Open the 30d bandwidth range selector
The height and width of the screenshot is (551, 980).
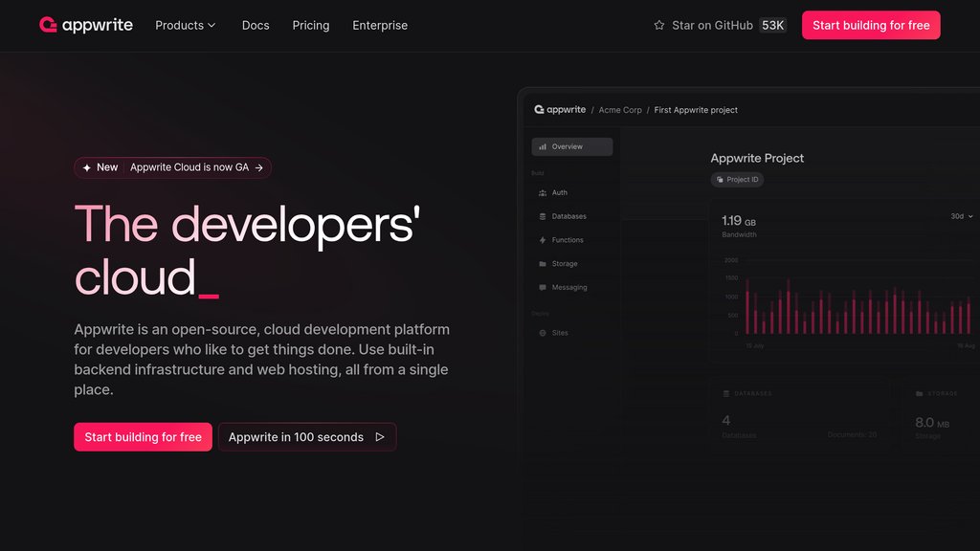(x=960, y=216)
